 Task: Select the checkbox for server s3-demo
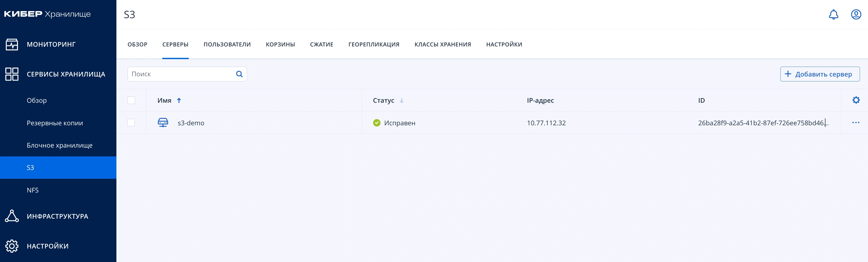(x=131, y=123)
